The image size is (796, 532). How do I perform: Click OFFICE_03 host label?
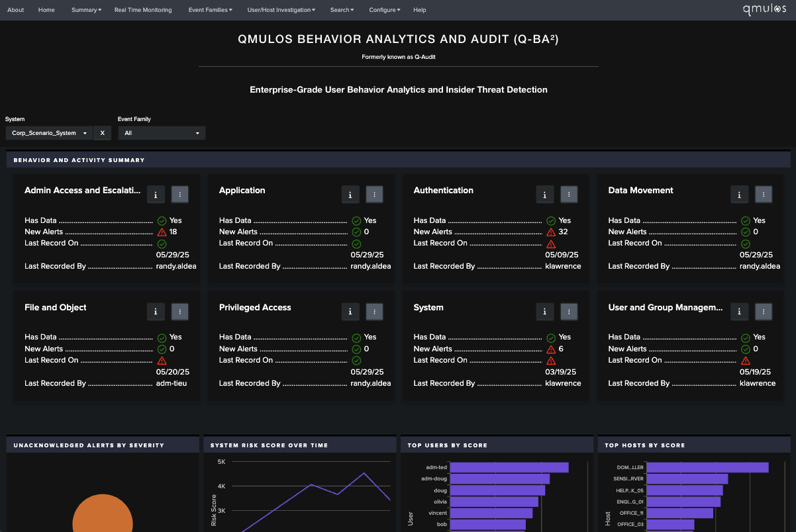[x=630, y=524]
